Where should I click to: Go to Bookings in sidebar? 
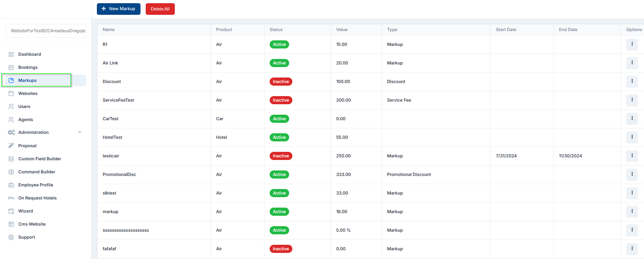point(46,67)
